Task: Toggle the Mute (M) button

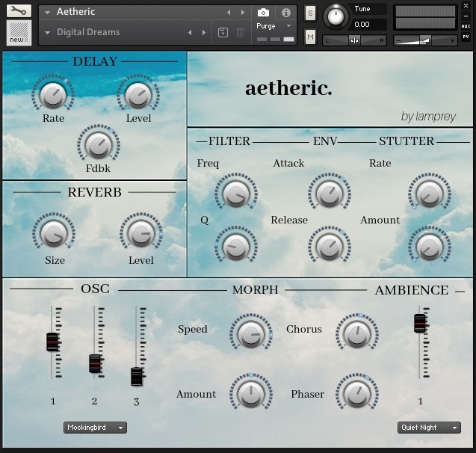Action: coord(310,36)
